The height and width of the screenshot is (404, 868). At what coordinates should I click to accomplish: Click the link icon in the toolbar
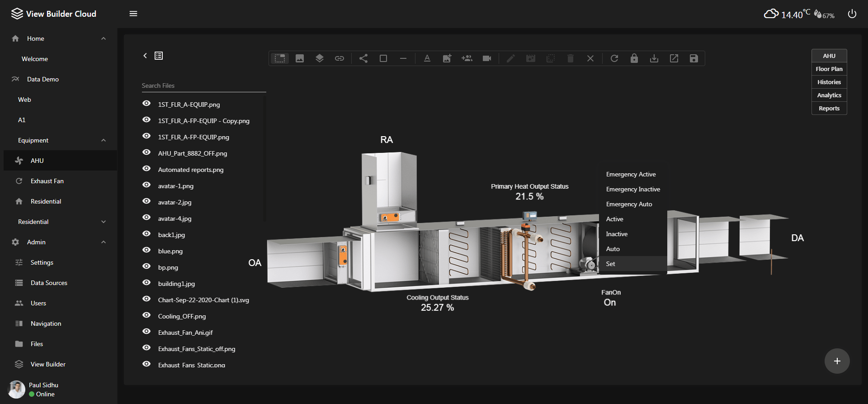(339, 58)
